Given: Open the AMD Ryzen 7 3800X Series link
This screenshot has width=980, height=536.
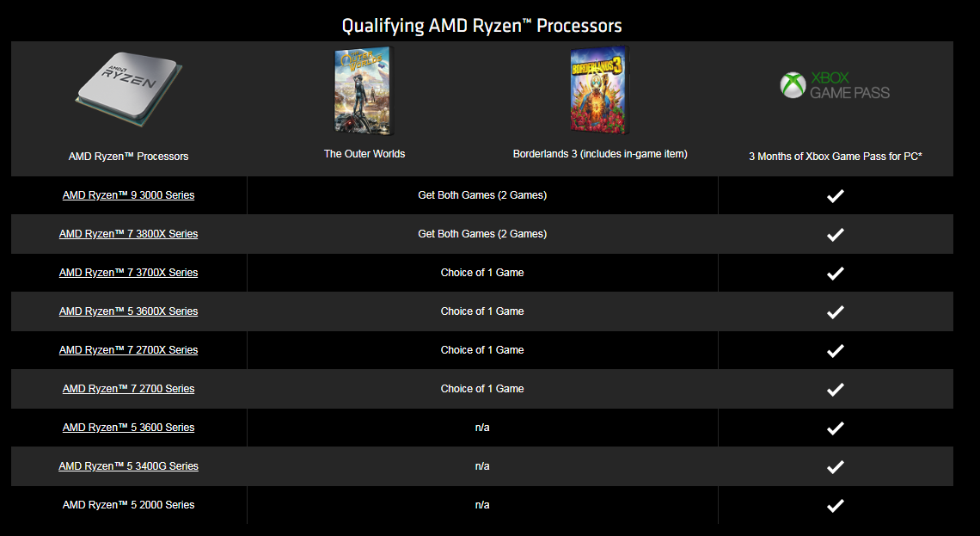Looking at the screenshot, I should coord(128,234).
